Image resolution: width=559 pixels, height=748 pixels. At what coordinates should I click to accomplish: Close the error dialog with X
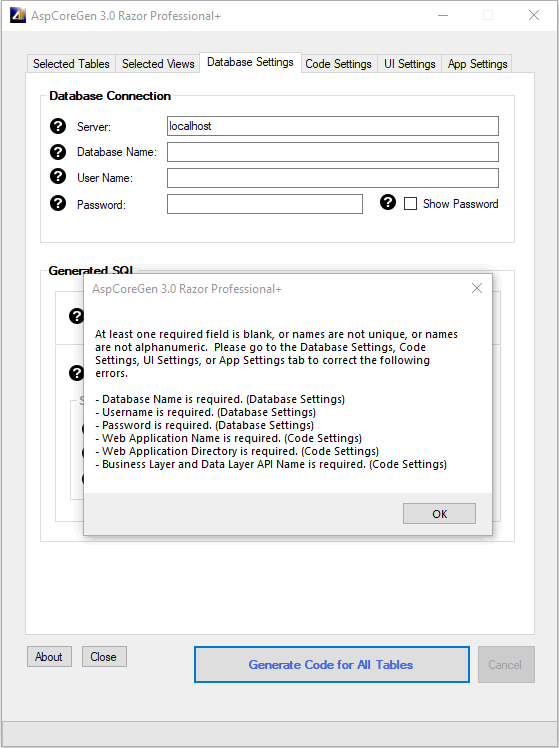tap(476, 288)
